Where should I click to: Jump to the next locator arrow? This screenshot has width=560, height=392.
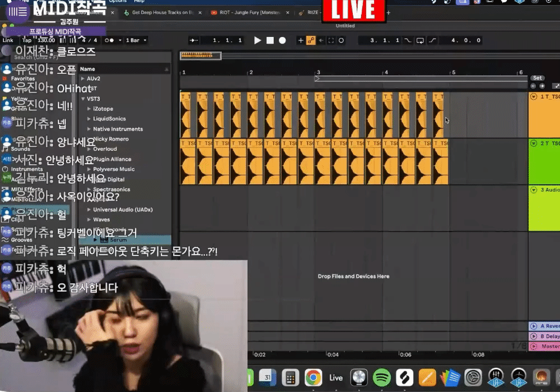(542, 86)
